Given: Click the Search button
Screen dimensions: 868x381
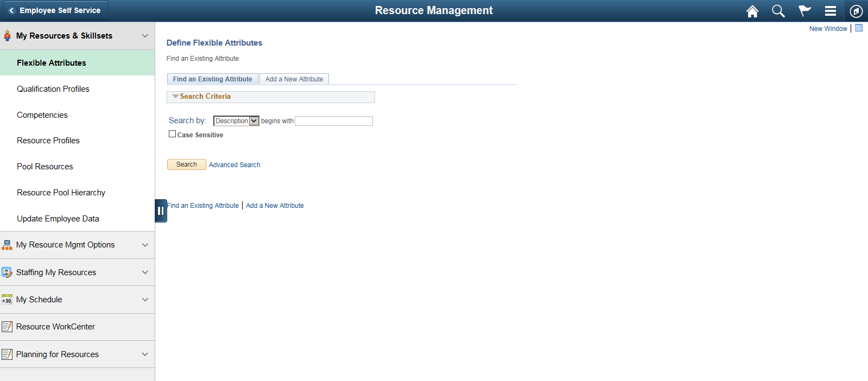Looking at the screenshot, I should [187, 164].
